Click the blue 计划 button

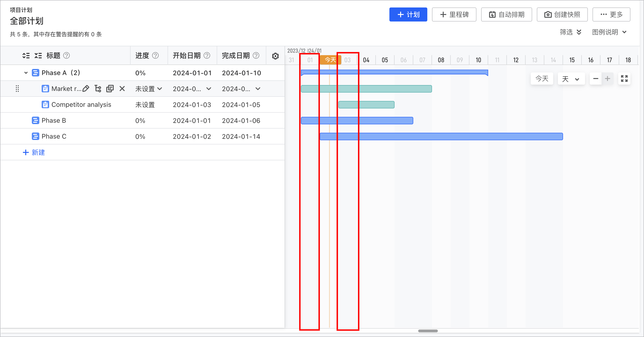pyautogui.click(x=408, y=14)
